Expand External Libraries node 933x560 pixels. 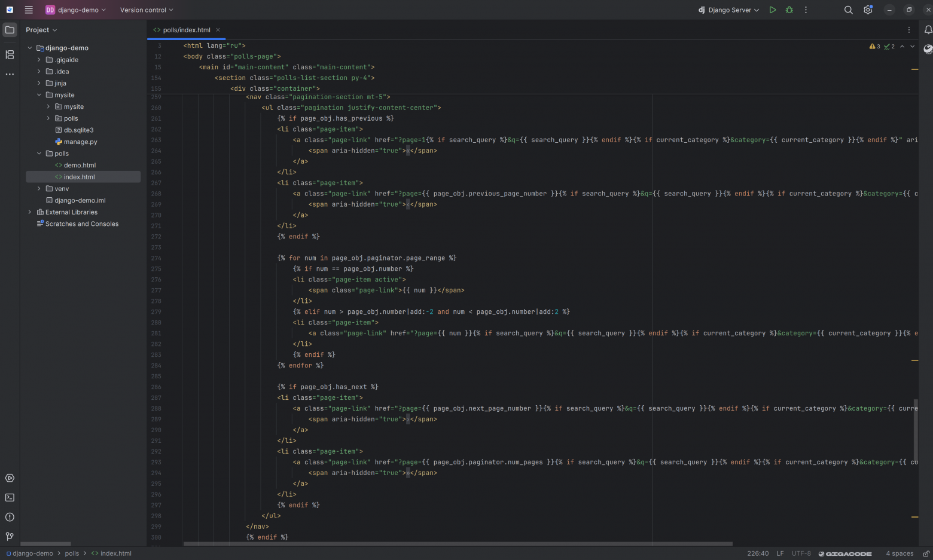pos(30,212)
